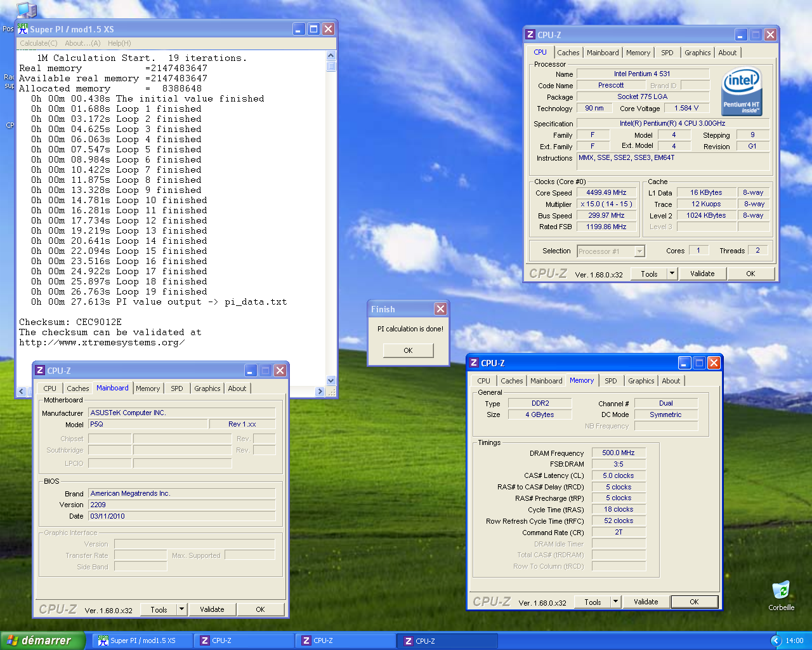Viewport: 812px width, 650px height.
Task: Click Super PI scrollbar down arrow
Action: (x=331, y=381)
